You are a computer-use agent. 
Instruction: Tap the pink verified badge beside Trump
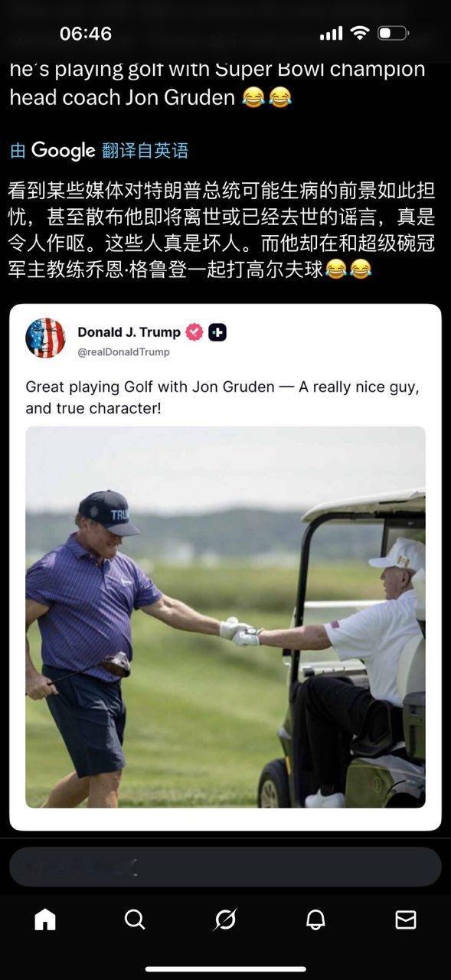click(x=194, y=332)
